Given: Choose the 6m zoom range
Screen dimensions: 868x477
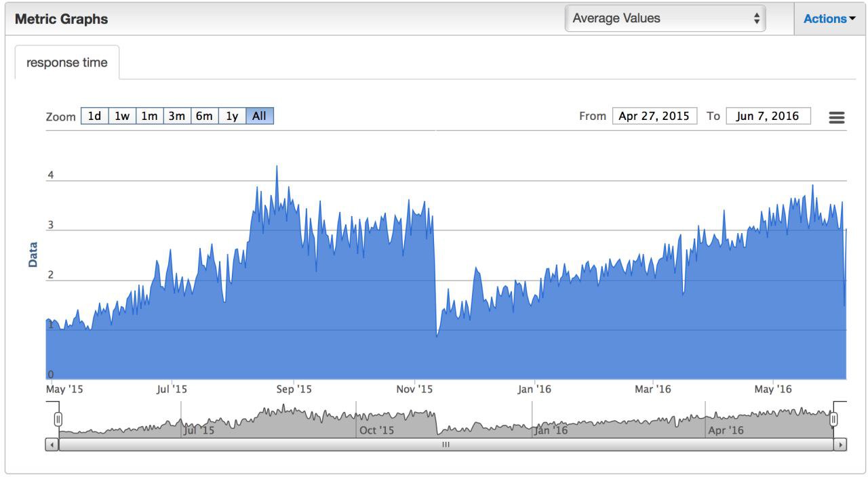Looking at the screenshot, I should [x=204, y=117].
